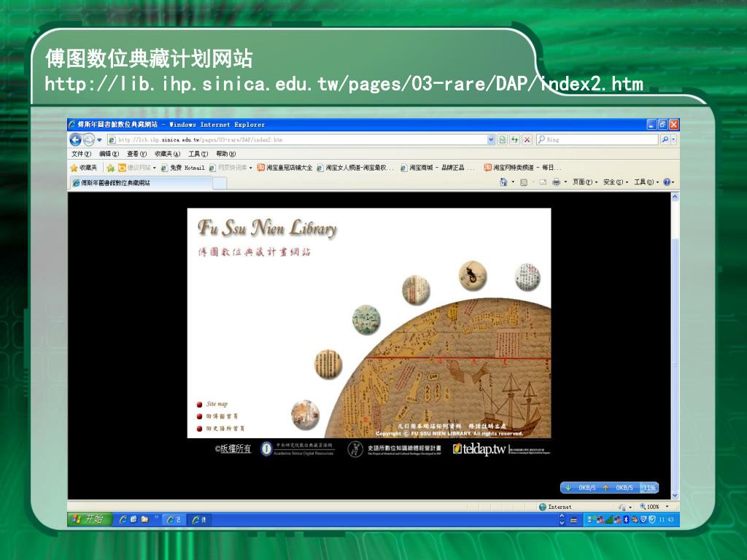
Task: Click the teldap.tw logo
Action: pos(501,448)
